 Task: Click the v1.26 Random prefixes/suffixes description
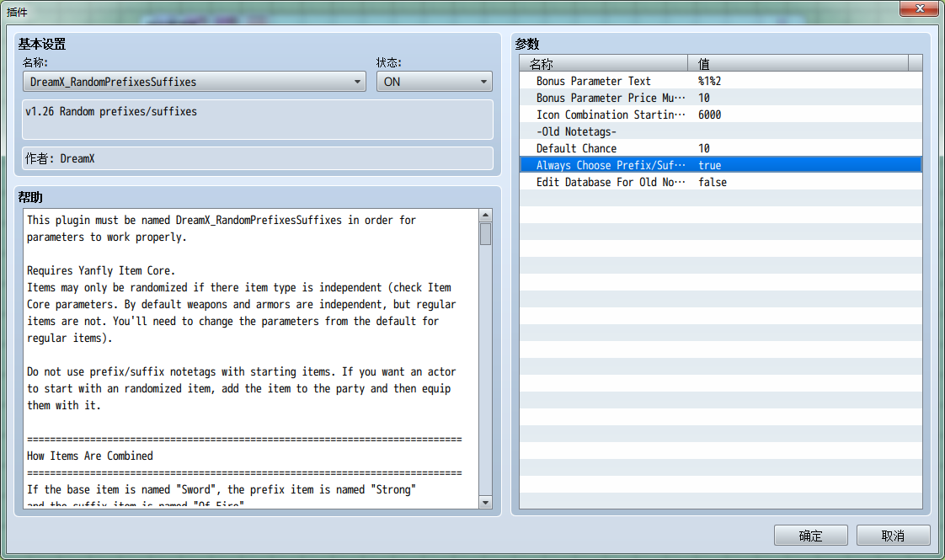tap(258, 120)
